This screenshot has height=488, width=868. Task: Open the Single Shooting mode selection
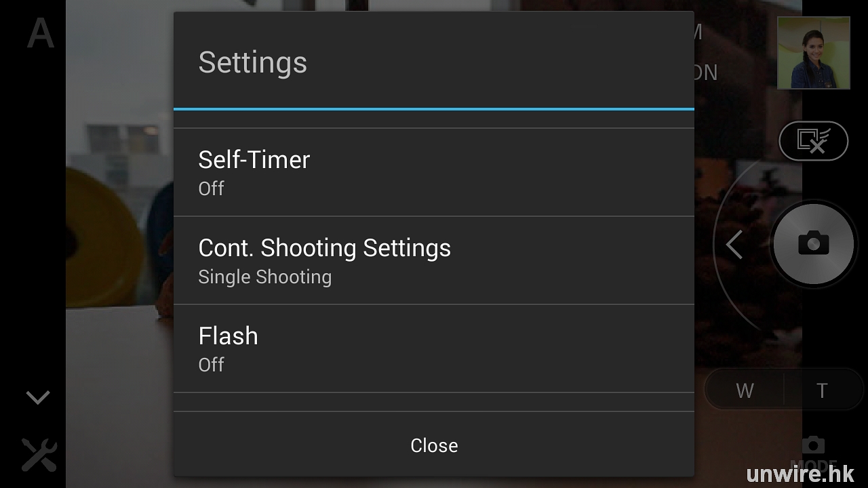tap(264, 277)
